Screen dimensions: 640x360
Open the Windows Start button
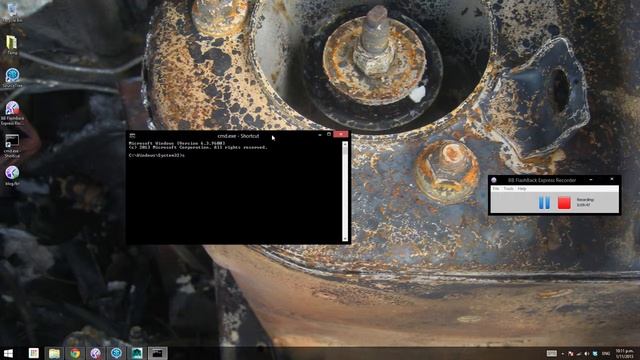8,353
